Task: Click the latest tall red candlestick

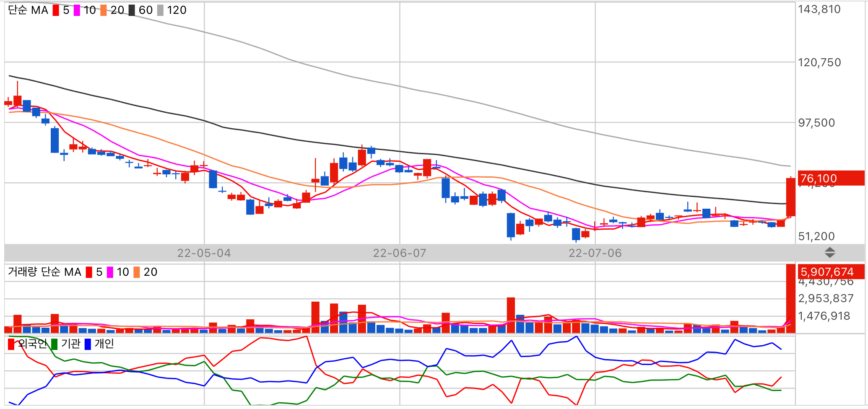Action: point(790,197)
